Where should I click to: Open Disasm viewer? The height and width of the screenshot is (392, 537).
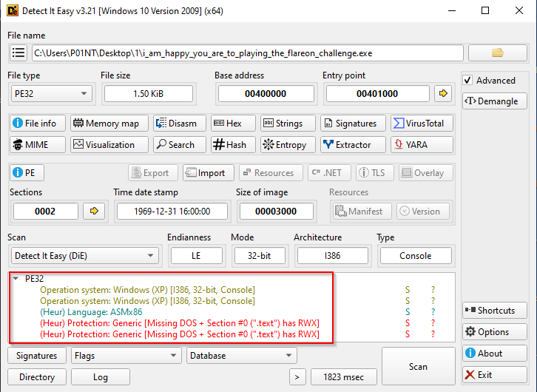click(x=180, y=124)
